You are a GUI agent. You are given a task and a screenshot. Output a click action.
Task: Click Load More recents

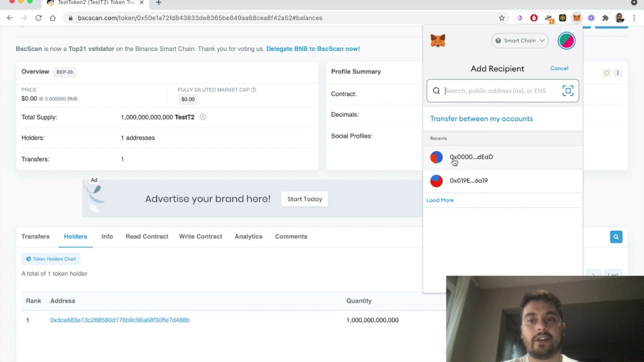coord(440,200)
